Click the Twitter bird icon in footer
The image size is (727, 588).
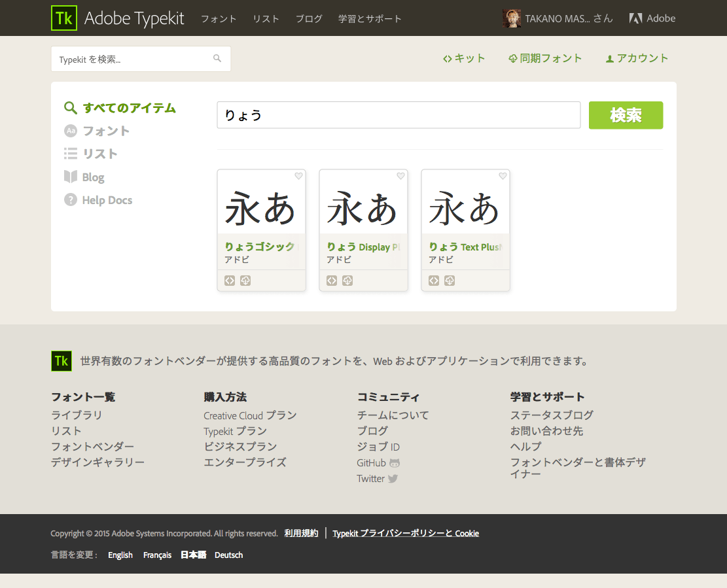pos(393,479)
